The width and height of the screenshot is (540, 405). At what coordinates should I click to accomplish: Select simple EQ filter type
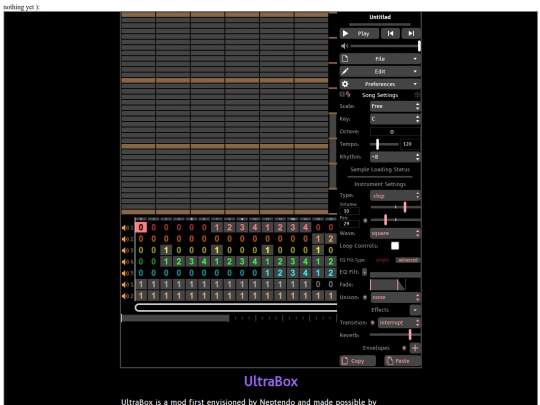[382, 260]
